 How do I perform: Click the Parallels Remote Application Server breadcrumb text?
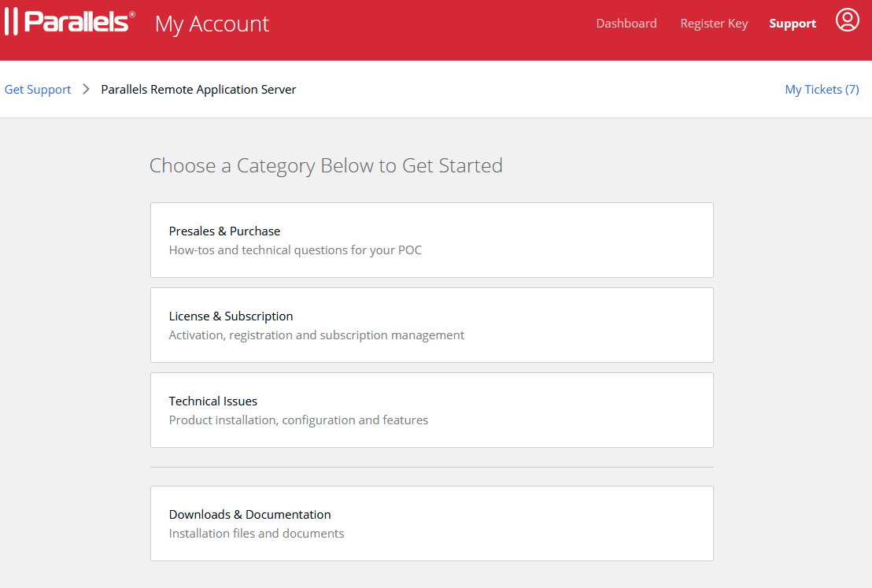click(198, 90)
